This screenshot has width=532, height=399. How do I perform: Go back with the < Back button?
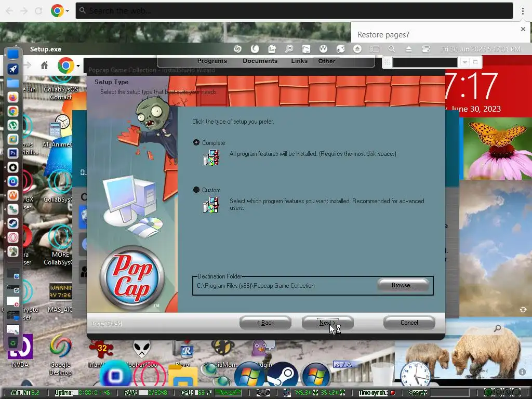[265, 323]
